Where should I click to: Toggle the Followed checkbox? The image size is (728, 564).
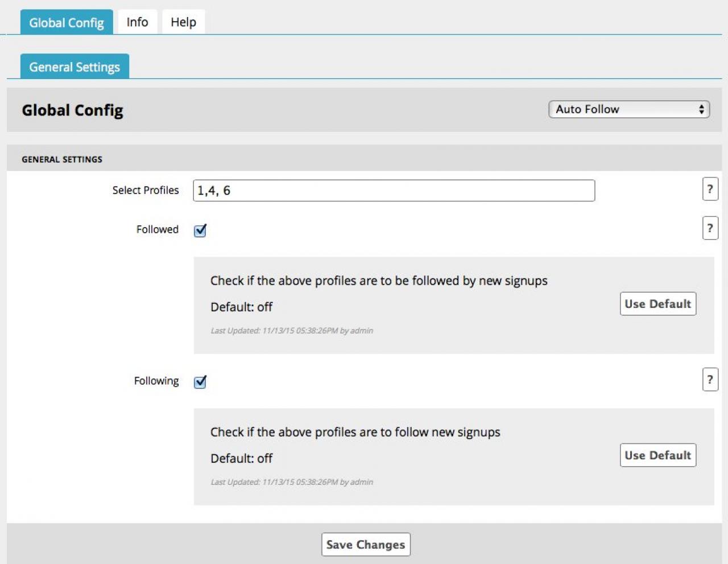pos(200,230)
